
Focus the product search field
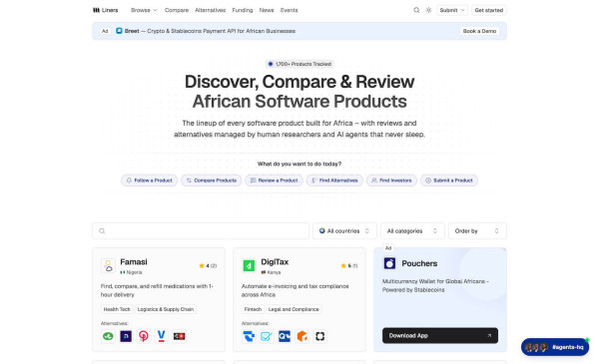(x=201, y=230)
